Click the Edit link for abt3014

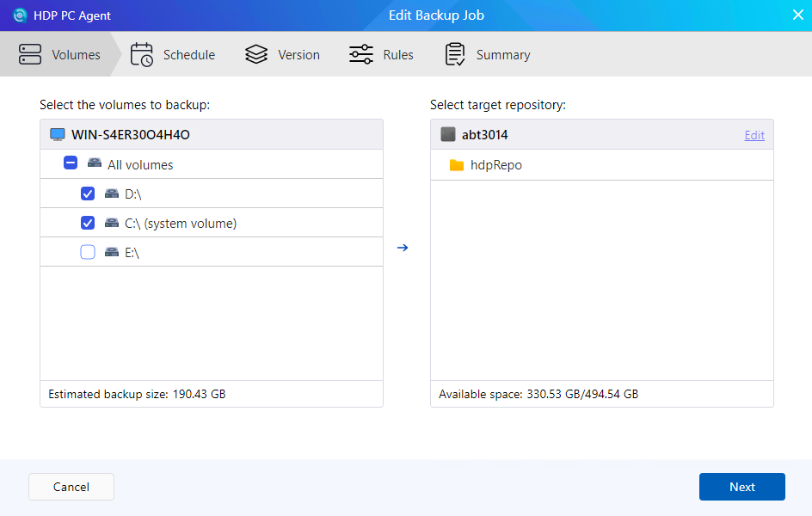click(x=754, y=135)
